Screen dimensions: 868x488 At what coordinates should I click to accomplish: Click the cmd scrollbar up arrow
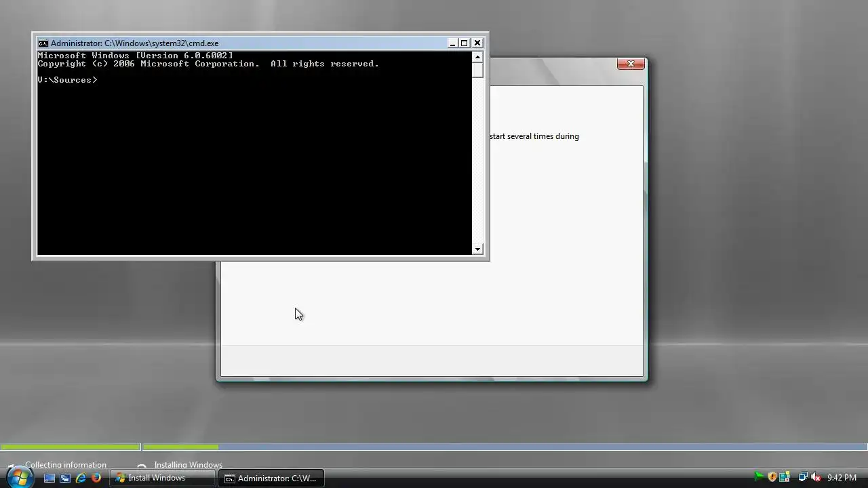pos(477,57)
